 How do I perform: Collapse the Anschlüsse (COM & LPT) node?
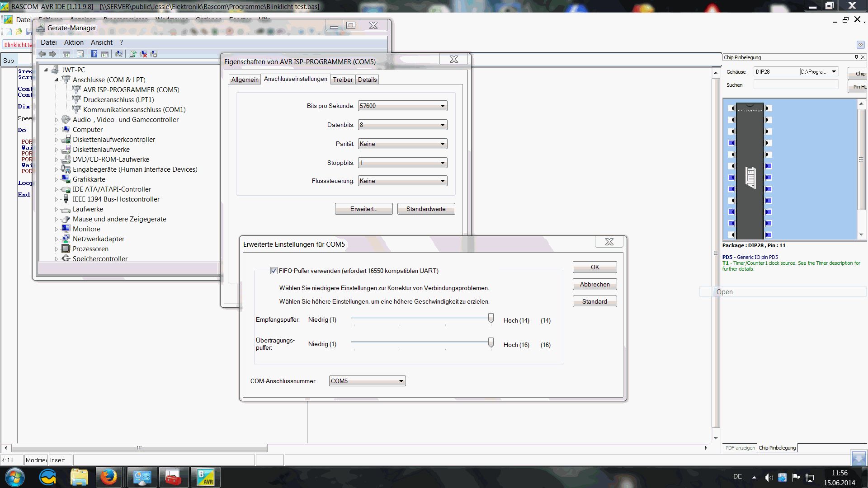[x=57, y=80]
